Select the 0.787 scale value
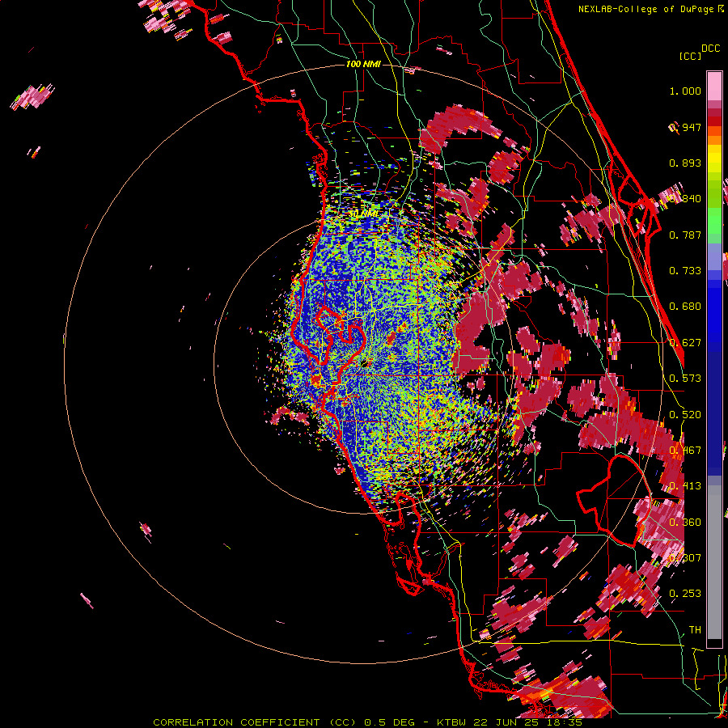The height and width of the screenshot is (728, 728). tap(685, 235)
